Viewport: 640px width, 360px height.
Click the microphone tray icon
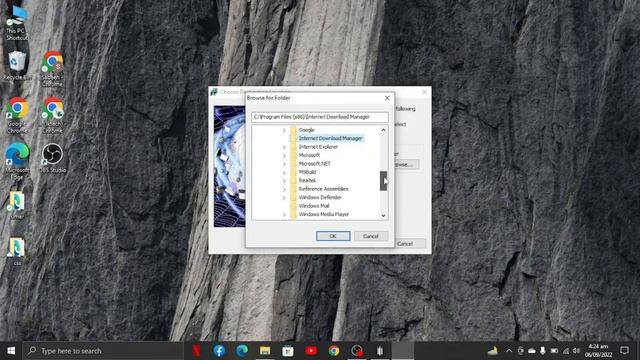[542, 351]
